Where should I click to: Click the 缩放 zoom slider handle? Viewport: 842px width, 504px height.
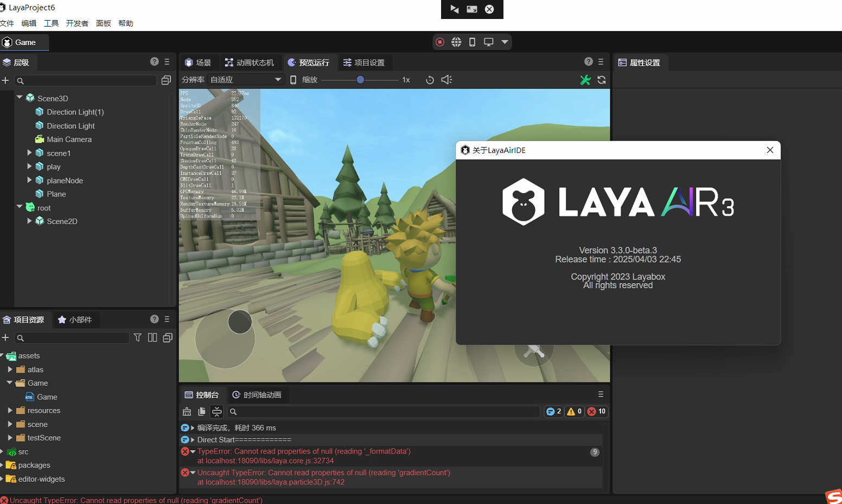(x=360, y=80)
